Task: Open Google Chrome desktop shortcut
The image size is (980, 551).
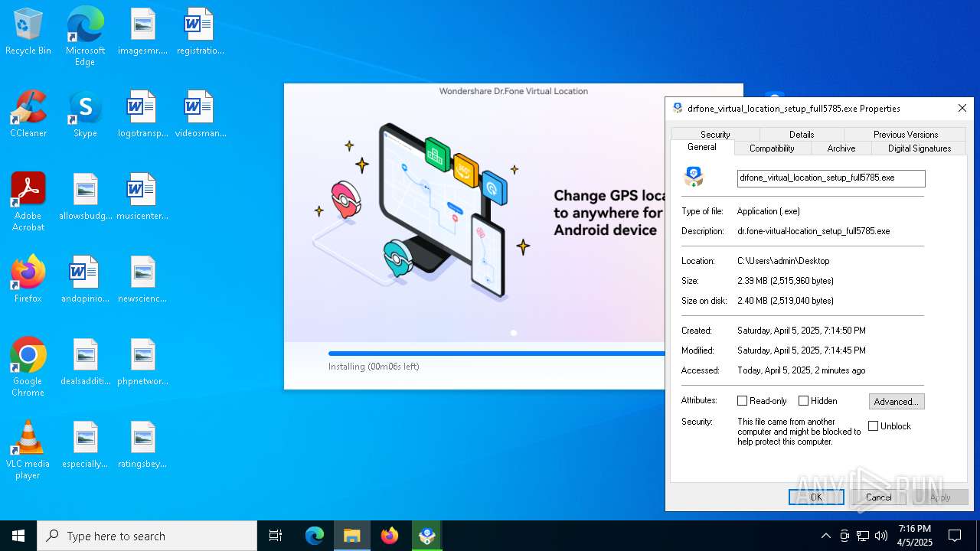Action: (x=28, y=367)
